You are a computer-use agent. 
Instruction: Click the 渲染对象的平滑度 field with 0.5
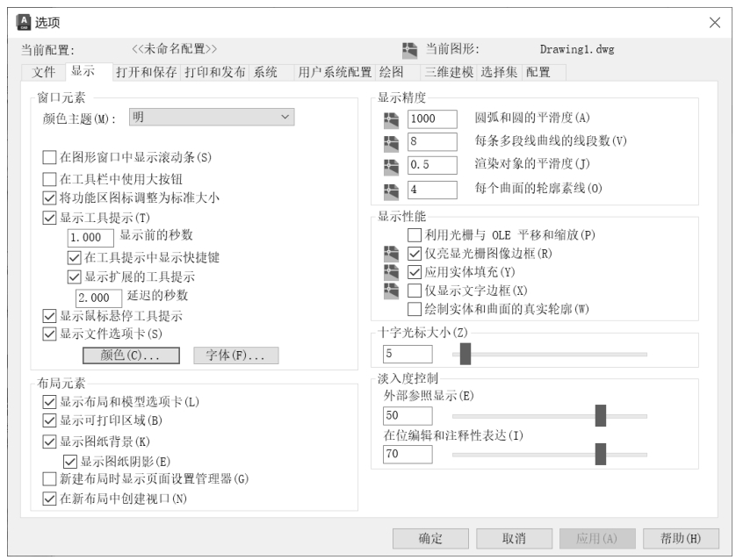pyautogui.click(x=432, y=165)
